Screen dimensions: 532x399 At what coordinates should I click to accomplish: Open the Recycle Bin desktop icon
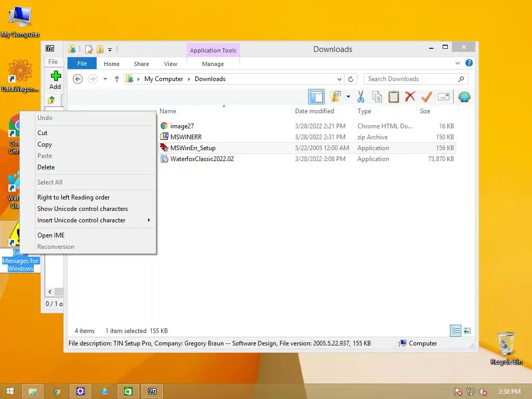(x=506, y=349)
